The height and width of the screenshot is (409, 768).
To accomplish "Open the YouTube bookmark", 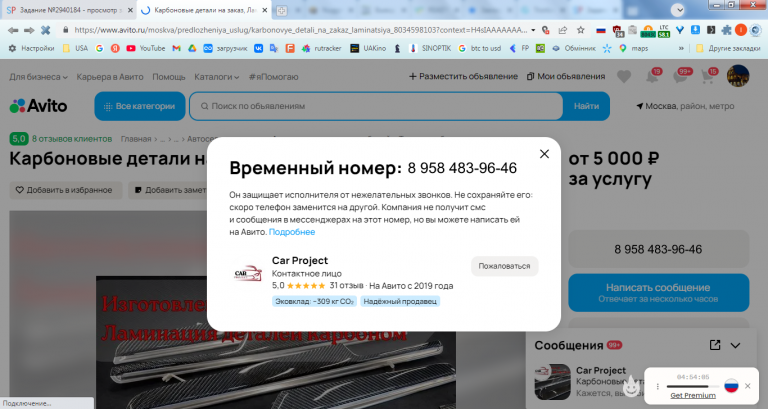I will coord(146,48).
